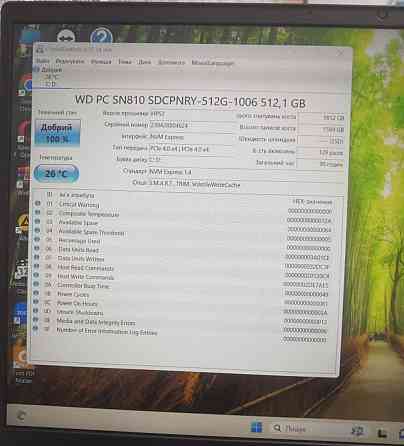Click the status icon for Available Spare
Screen dimensions: 404x446
(37, 221)
